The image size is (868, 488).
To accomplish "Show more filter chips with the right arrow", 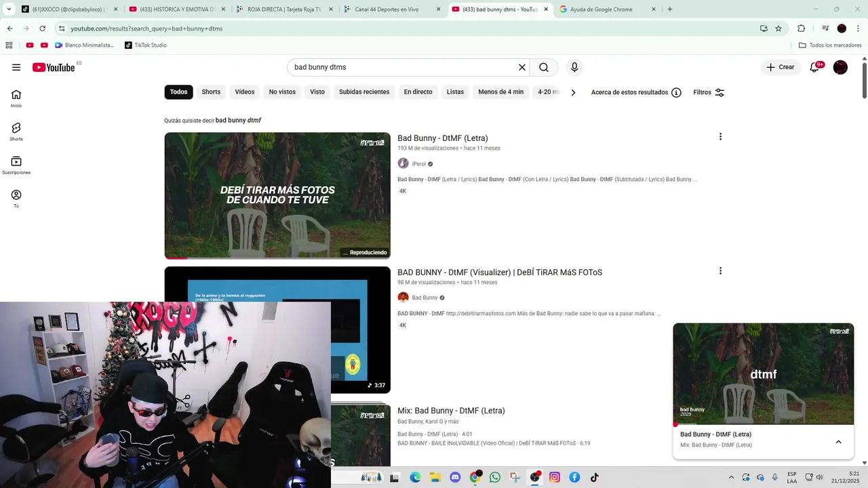I will click(x=573, y=92).
